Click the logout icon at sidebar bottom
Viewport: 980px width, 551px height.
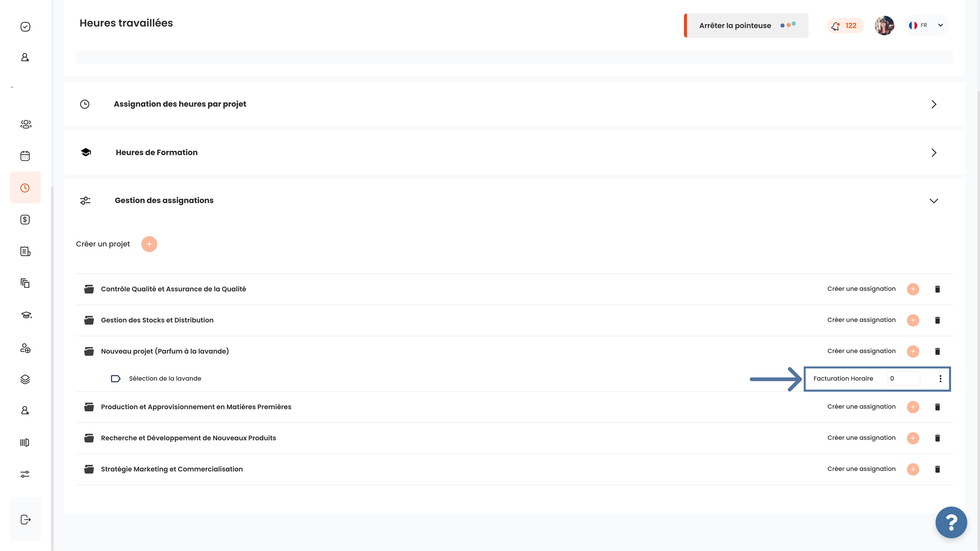25,519
